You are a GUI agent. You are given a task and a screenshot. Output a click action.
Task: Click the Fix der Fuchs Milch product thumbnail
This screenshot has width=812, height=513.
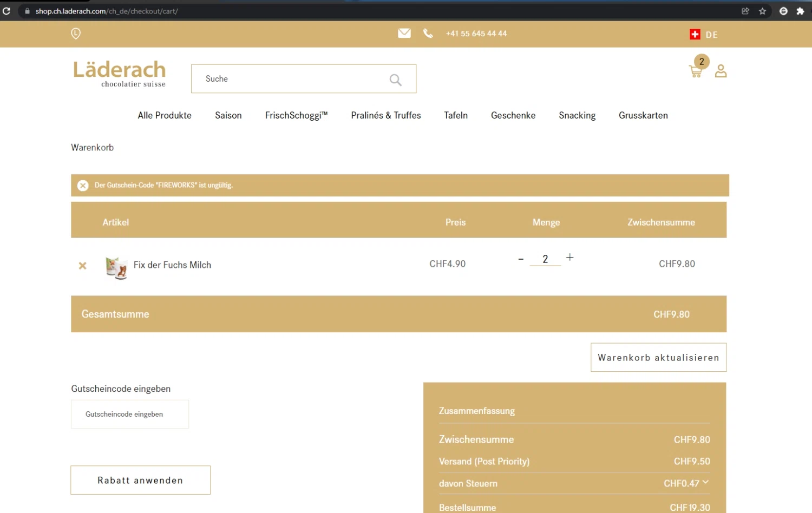coord(116,267)
